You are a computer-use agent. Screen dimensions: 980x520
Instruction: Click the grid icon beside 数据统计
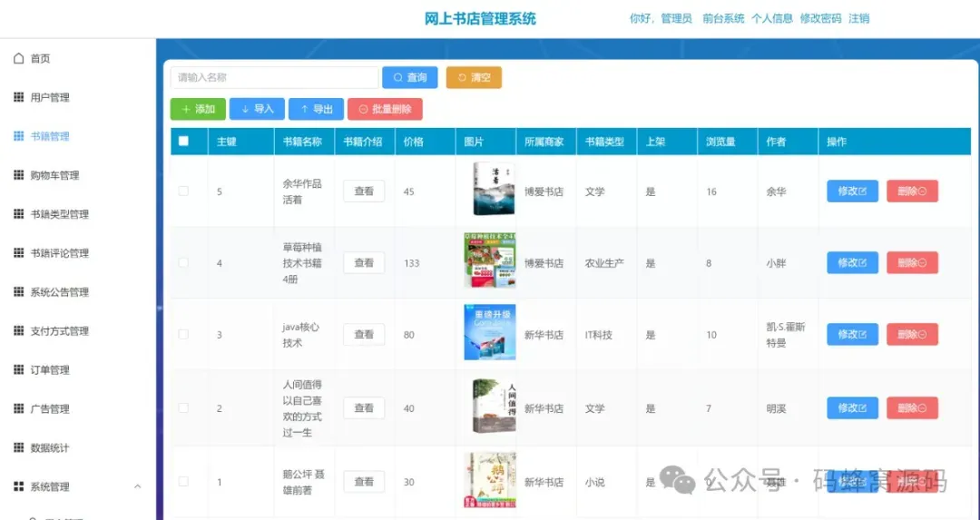tap(19, 447)
